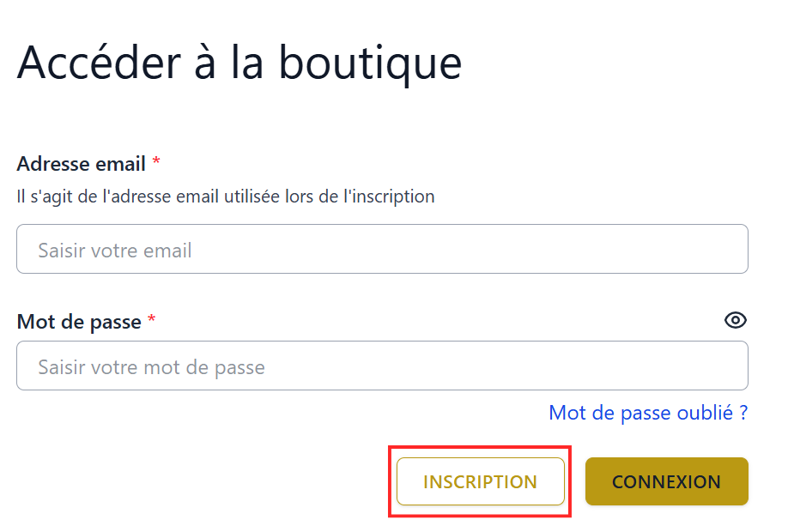788x532 pixels.
Task: Click the "Mot de passe" field label
Action: [79, 322]
